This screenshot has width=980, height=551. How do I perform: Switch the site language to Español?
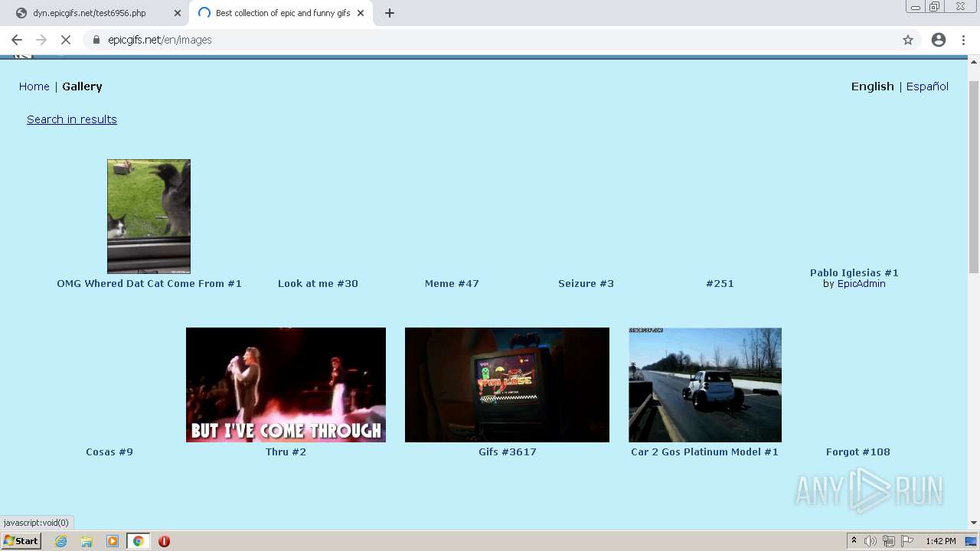(927, 86)
